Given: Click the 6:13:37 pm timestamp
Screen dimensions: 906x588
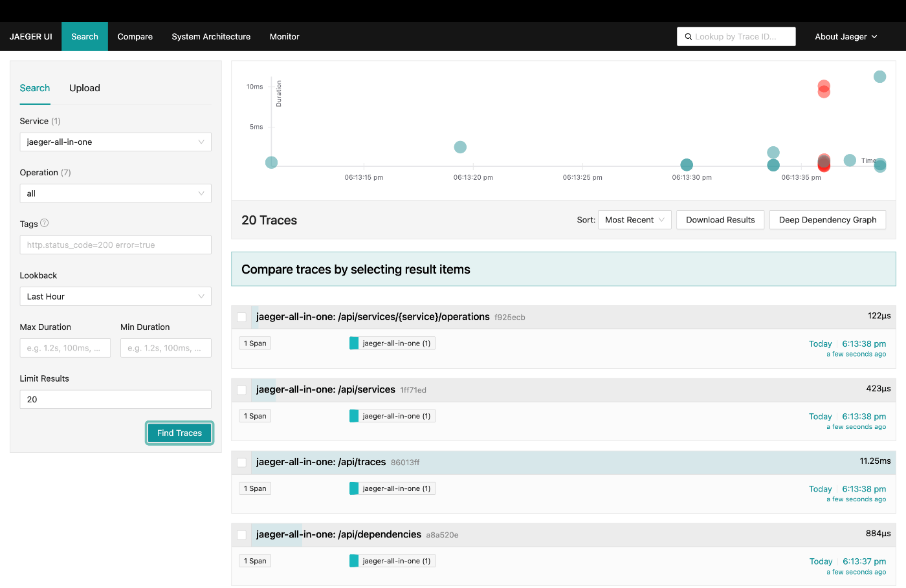Looking at the screenshot, I should click(865, 561).
